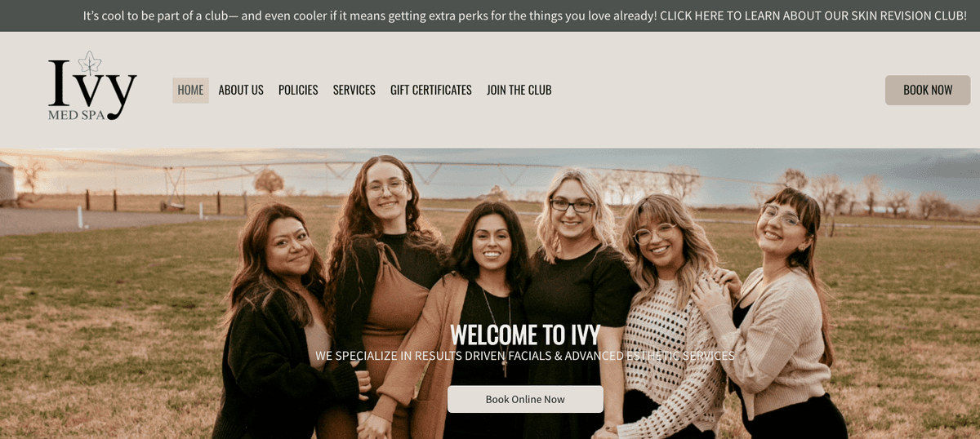Click the BOOK NOW button in header

point(928,90)
